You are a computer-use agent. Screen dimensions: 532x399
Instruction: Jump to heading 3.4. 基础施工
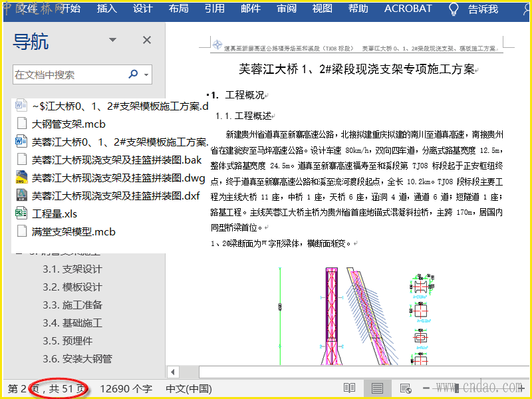click(x=72, y=323)
